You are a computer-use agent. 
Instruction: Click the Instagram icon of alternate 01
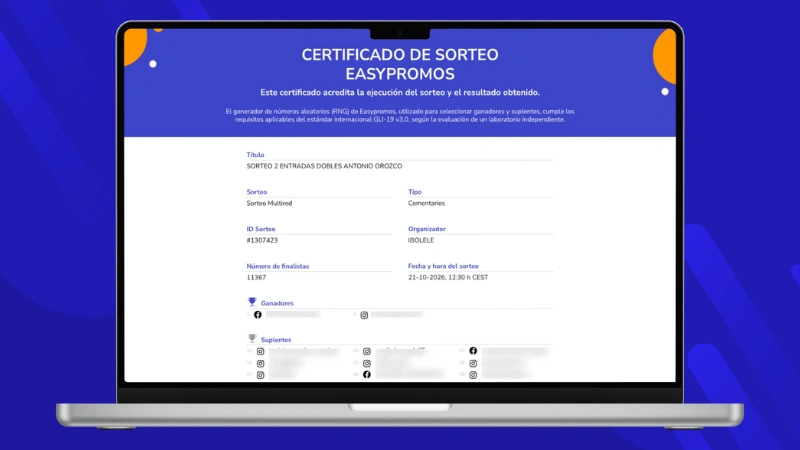pyautogui.click(x=261, y=352)
